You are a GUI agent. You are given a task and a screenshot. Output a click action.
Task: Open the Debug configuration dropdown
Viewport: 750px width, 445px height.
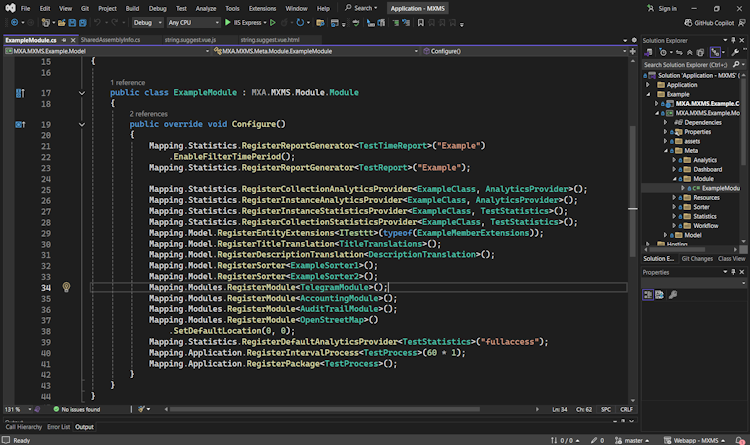147,22
